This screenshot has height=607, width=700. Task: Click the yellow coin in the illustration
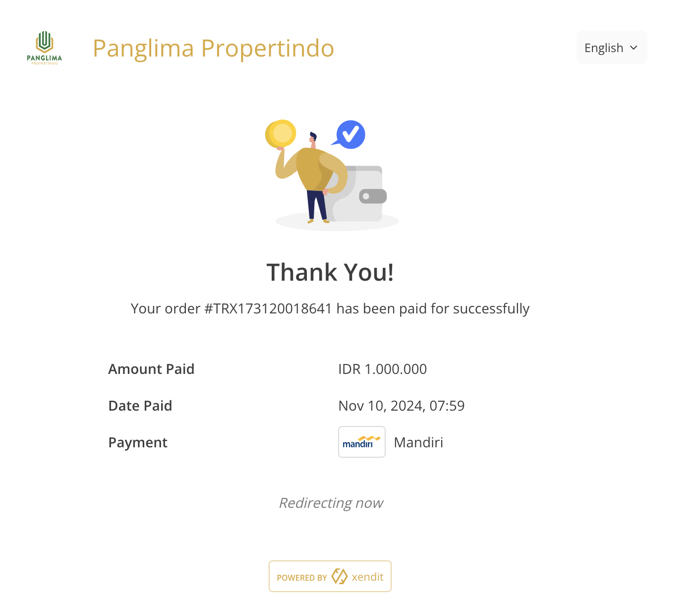pyautogui.click(x=281, y=134)
